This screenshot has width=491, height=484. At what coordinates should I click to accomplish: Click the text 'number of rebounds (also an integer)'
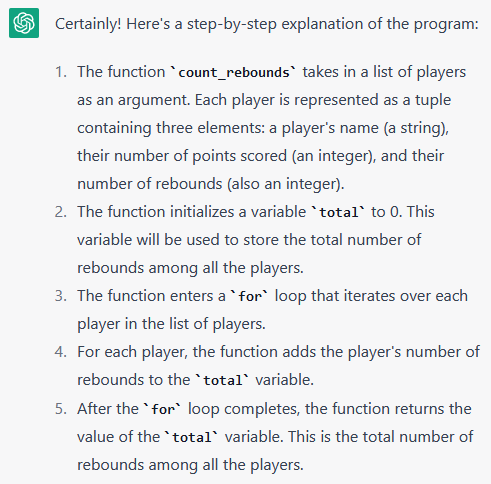[211, 185]
